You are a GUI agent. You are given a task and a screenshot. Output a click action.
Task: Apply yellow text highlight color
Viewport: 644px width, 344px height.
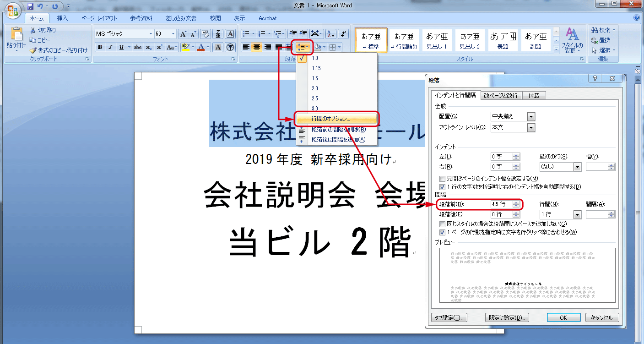tap(185, 47)
